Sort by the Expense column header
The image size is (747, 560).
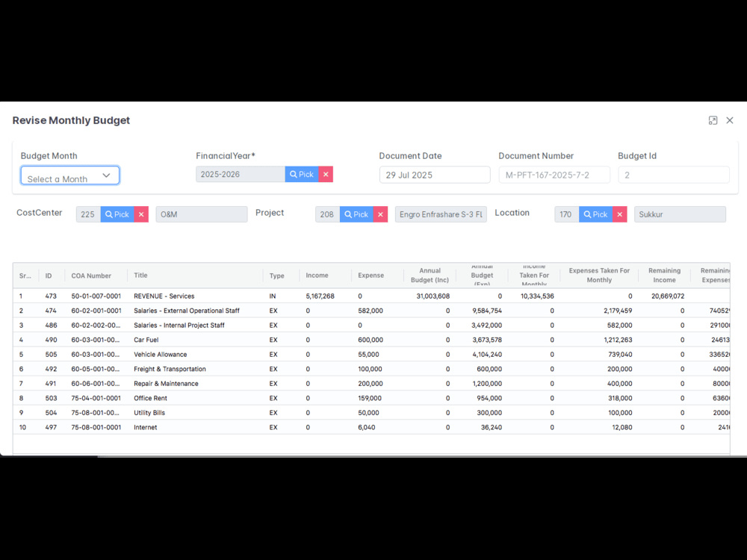tap(371, 276)
